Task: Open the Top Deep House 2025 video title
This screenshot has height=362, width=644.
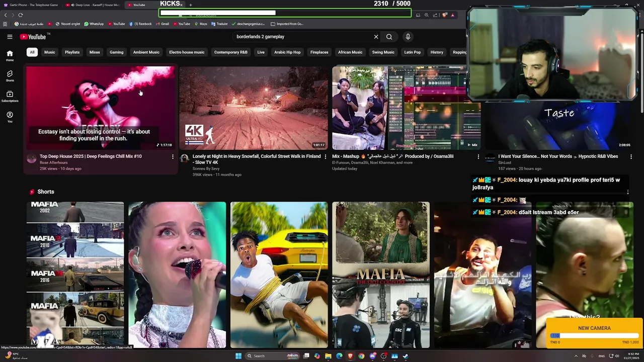Action: pyautogui.click(x=91, y=156)
